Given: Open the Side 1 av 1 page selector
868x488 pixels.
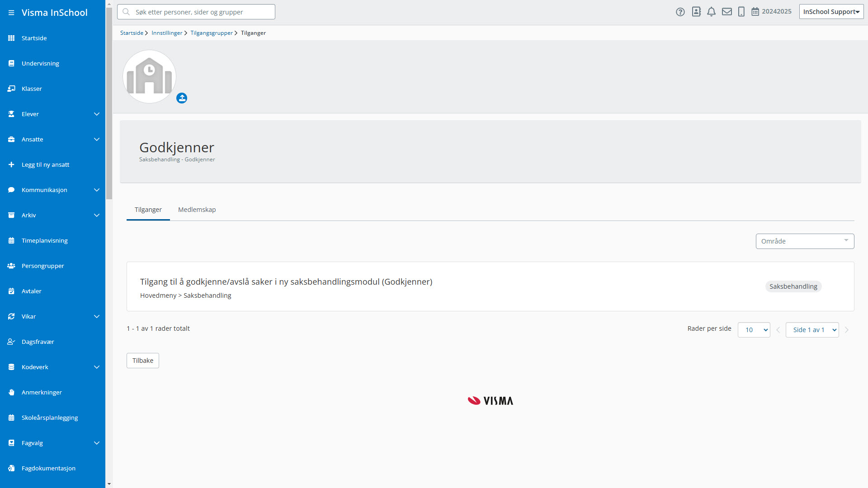Looking at the screenshot, I should pos(812,330).
